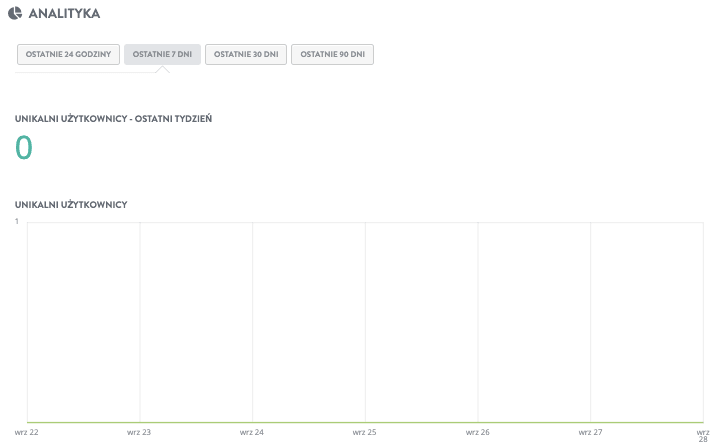Pick the wrz 25 date marker
726x447 pixels.
(365, 432)
